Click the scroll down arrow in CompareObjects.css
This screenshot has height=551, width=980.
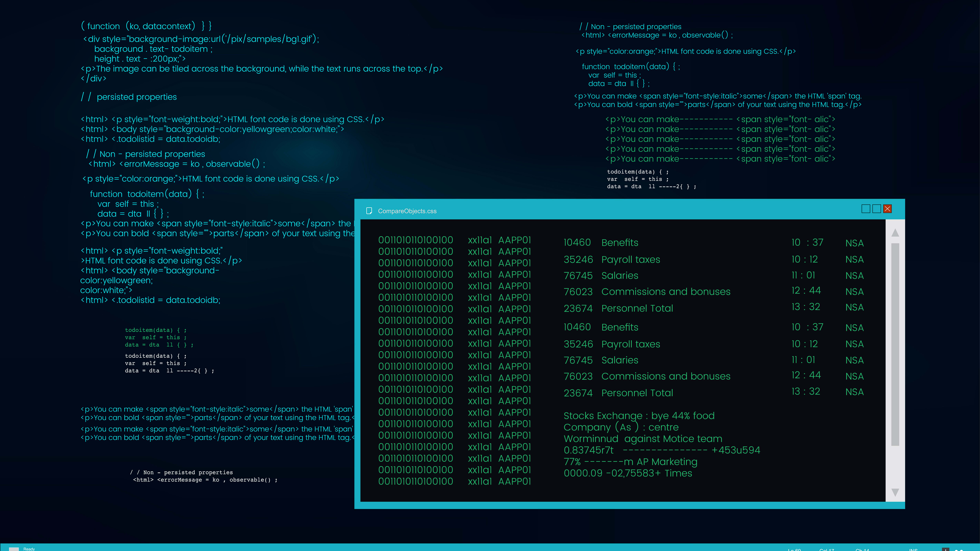point(895,492)
